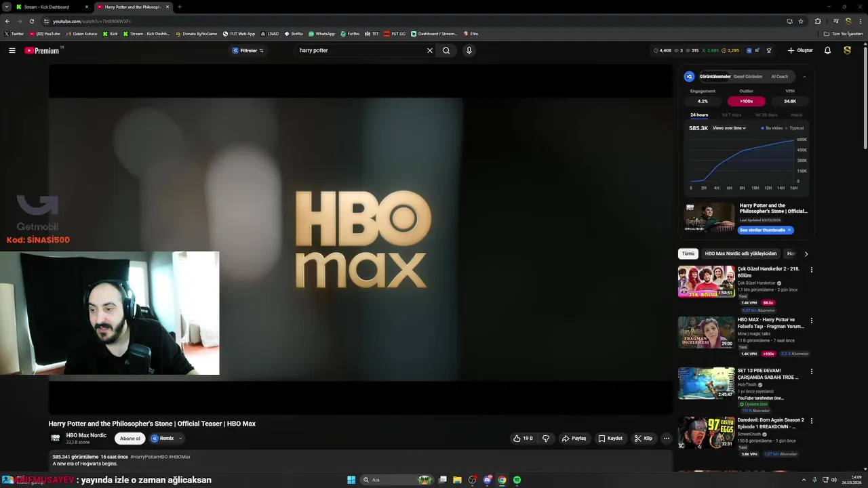Open the YouTube guide hamburger menu
Screen dimensions: 868x488
point(12,51)
